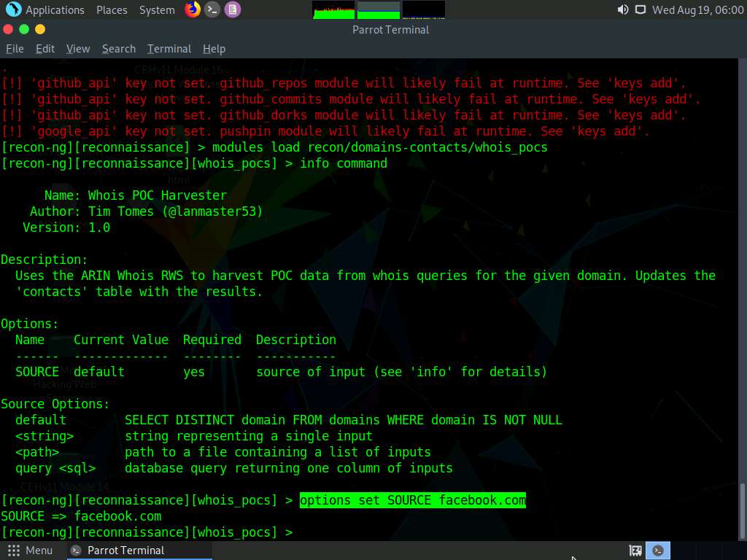
Task: Open the purple text editor launcher
Action: click(233, 9)
